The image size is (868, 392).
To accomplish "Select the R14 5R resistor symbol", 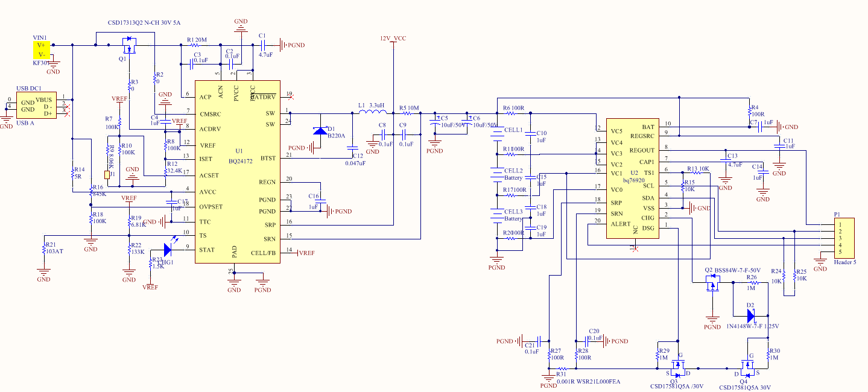I will click(72, 173).
